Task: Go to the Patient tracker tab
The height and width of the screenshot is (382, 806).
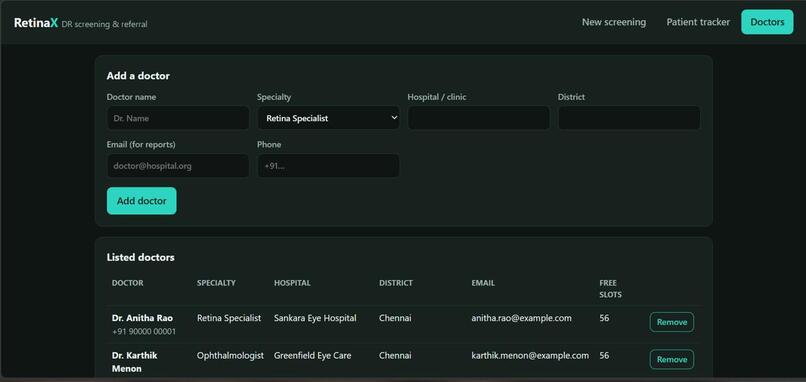Action: click(x=698, y=22)
